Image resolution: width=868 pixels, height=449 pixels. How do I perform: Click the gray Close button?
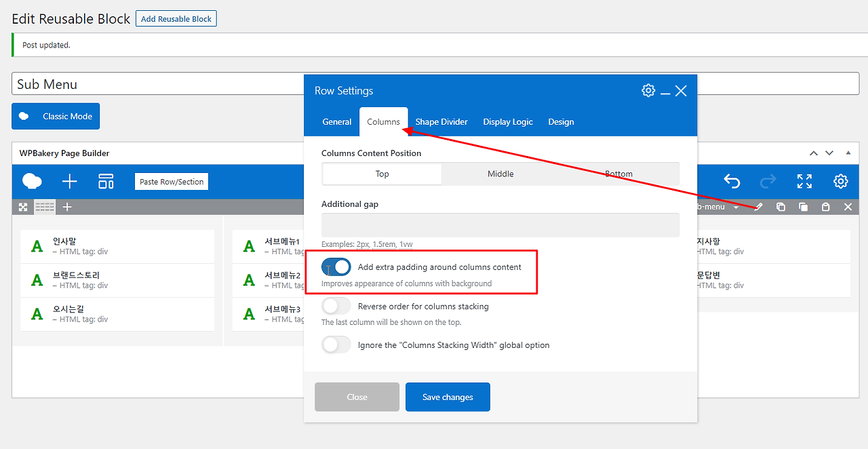(357, 397)
